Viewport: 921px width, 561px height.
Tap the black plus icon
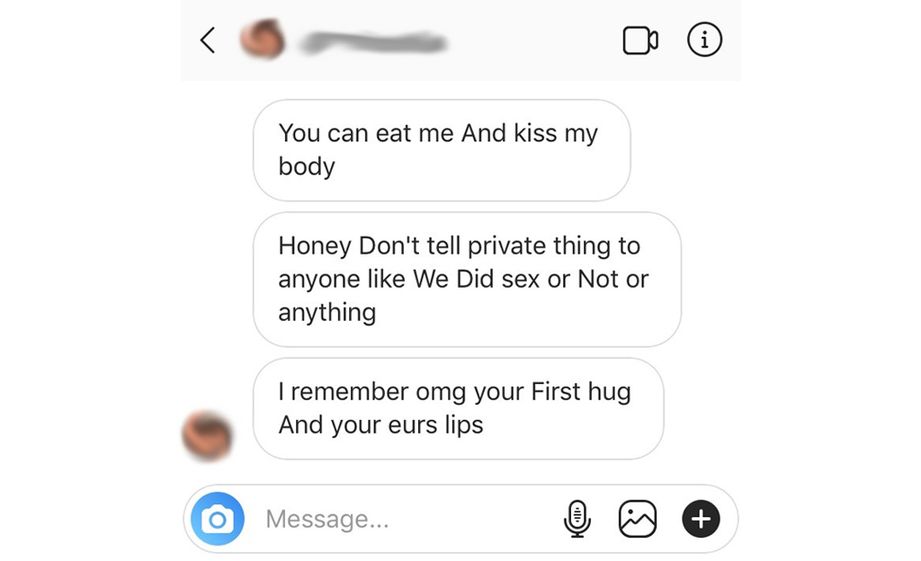[x=701, y=519]
